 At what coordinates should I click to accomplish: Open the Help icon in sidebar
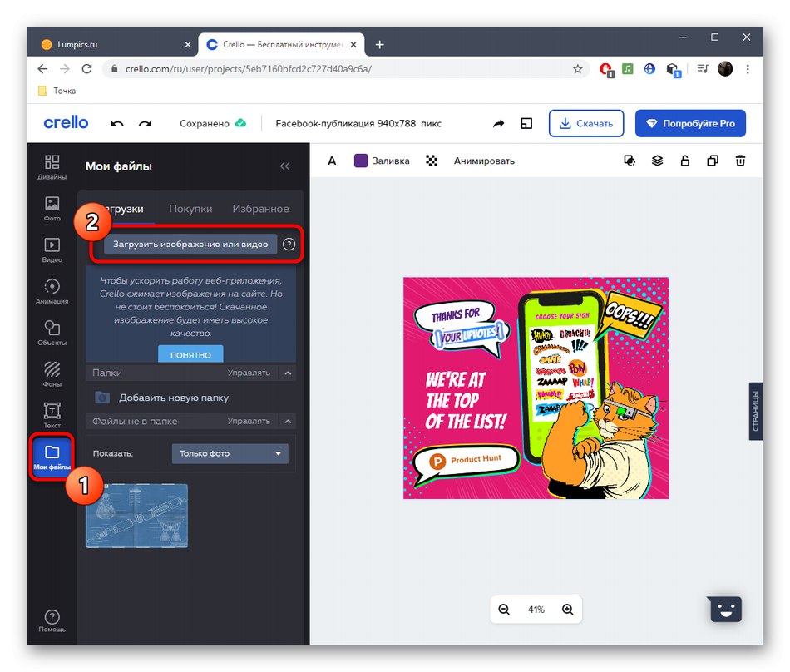(x=52, y=621)
